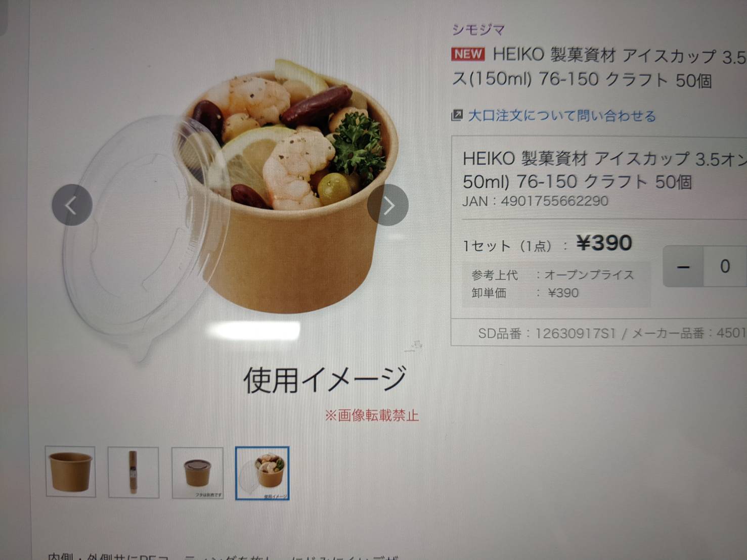Screen dimensions: 747x560
Task: Click the HEIKO 製菓資材 product title heading
Action: click(x=599, y=67)
